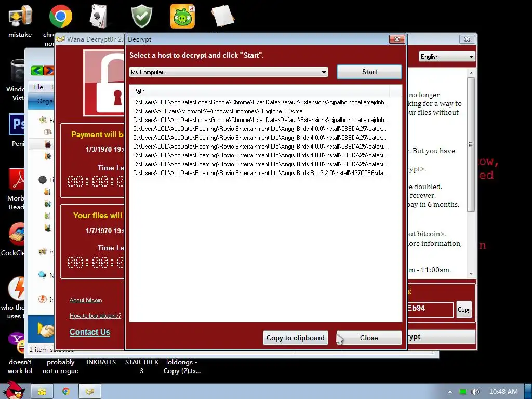Open the Contact Us link
The height and width of the screenshot is (399, 532).
click(x=89, y=332)
